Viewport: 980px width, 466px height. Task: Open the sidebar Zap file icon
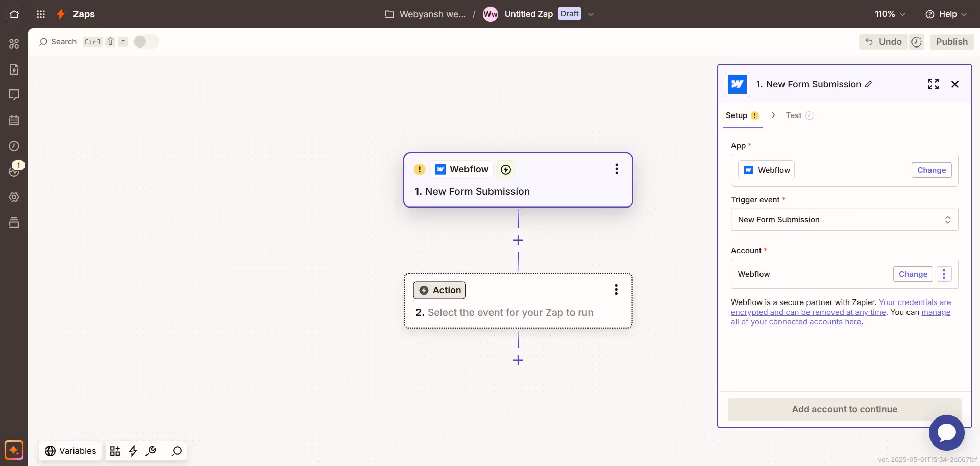[x=14, y=69]
